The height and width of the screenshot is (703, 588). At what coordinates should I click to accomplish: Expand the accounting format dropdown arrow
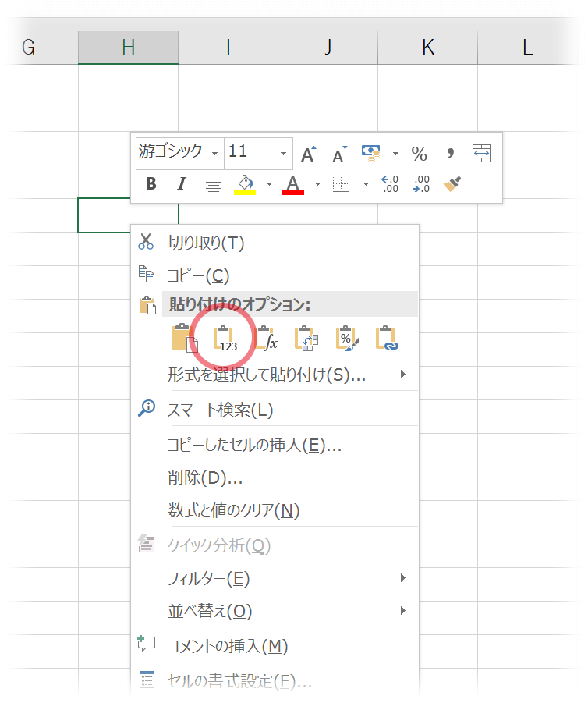pos(395,154)
